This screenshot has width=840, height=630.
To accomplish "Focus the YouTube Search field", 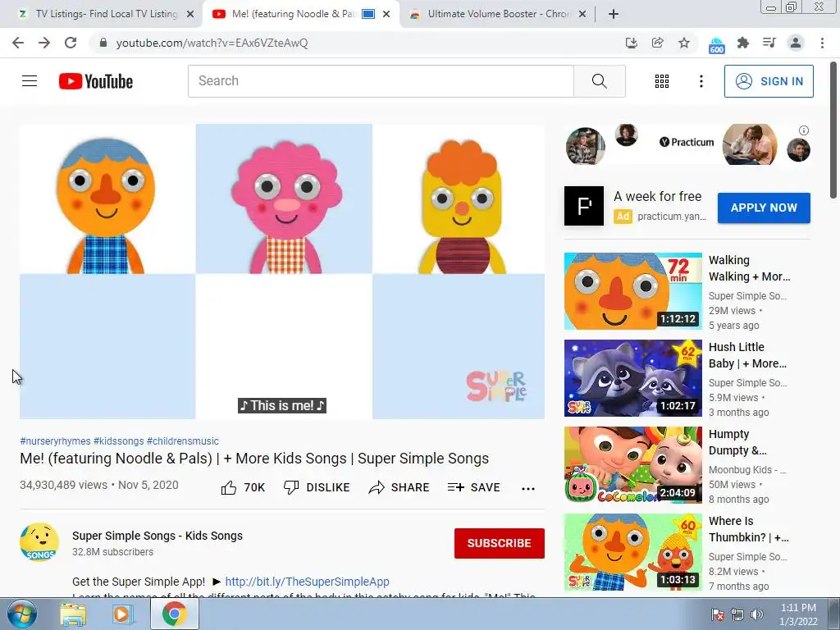I will click(381, 81).
